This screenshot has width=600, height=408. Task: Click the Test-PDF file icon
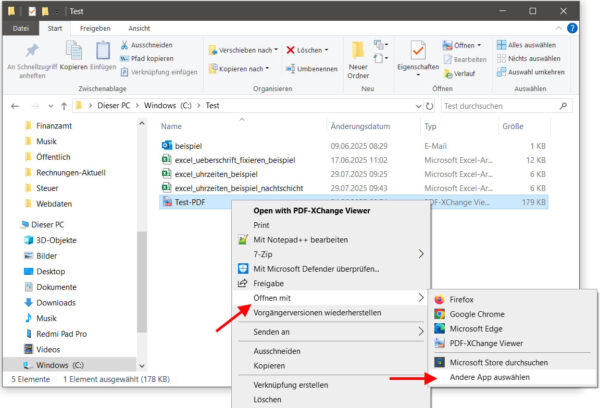click(x=167, y=202)
